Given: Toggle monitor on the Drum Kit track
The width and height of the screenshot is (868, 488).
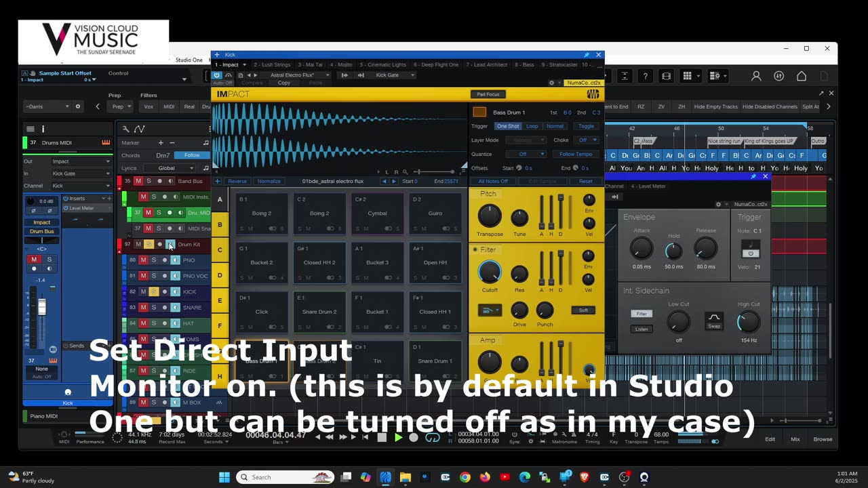Looking at the screenshot, I should coord(170,245).
